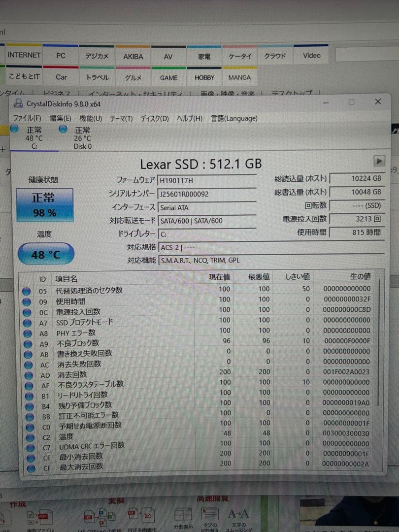Click the total host writes value 10048 GB
Screen dimensions: 399x532
point(357,192)
